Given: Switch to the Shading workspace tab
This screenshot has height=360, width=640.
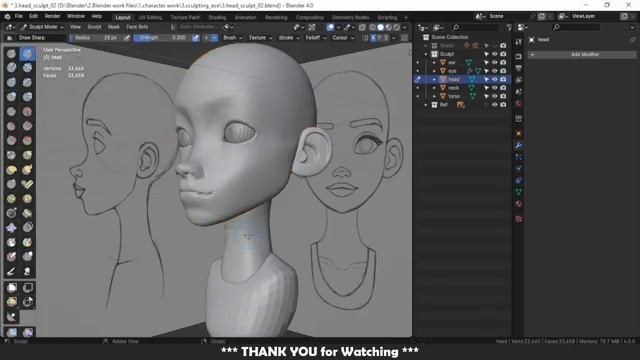Looking at the screenshot, I should [217, 18].
